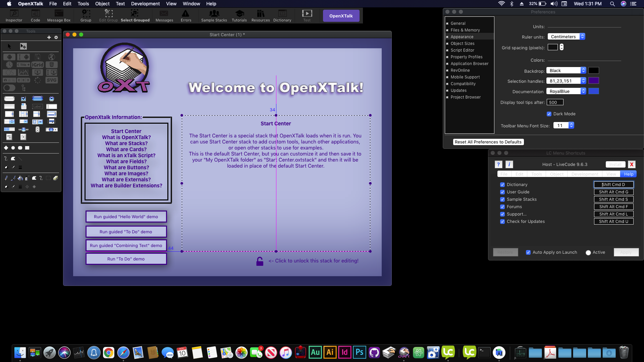Uncheck the Check for Updates checkbox
The width and height of the screenshot is (644, 362).
click(502, 222)
